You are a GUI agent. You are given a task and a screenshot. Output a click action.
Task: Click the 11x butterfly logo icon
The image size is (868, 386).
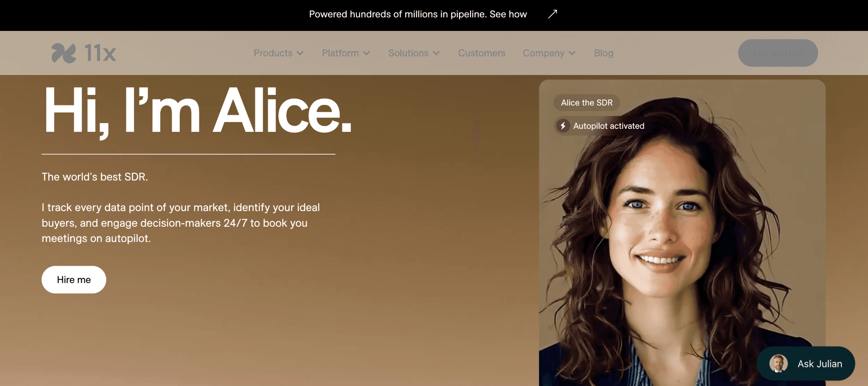64,53
